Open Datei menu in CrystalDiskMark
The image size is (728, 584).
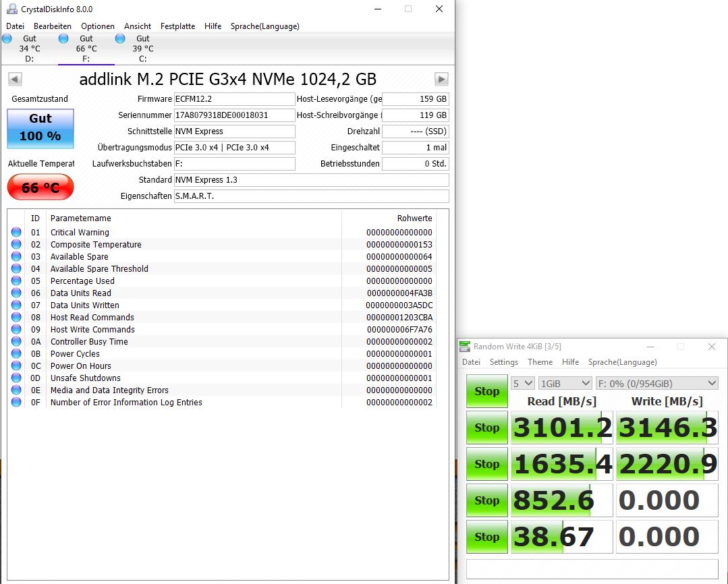click(471, 362)
